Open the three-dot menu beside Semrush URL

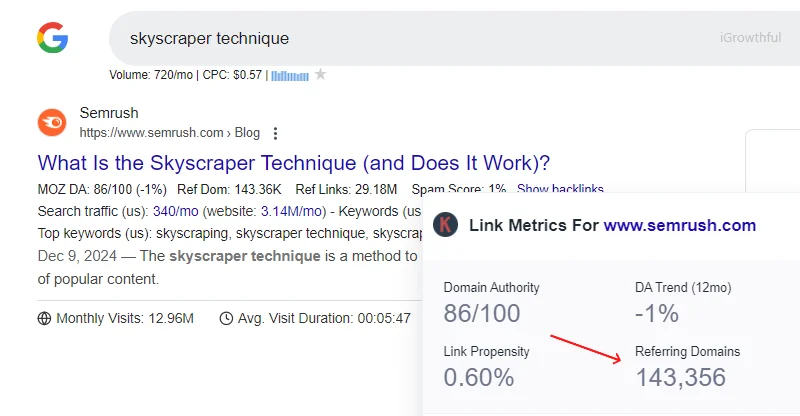276,133
